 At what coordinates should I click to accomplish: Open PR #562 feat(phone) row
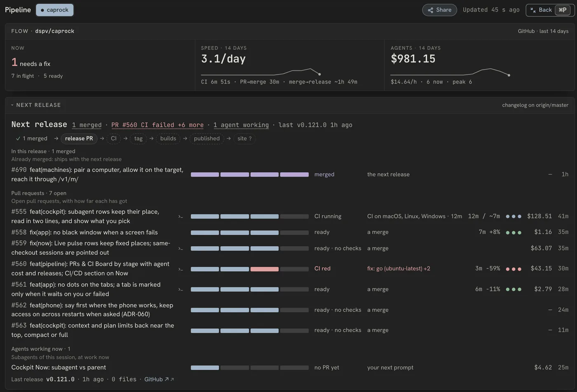[x=290, y=310]
